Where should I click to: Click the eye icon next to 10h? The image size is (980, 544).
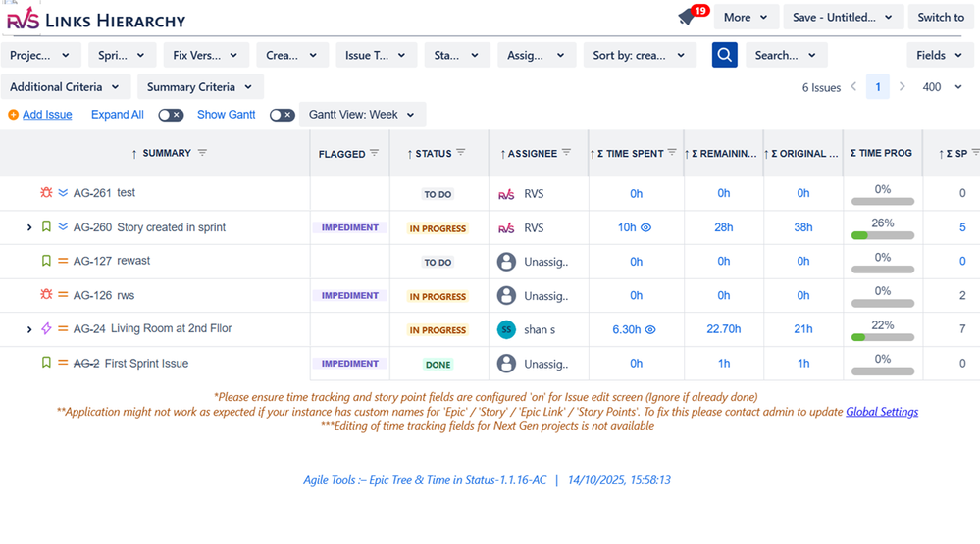(x=645, y=227)
